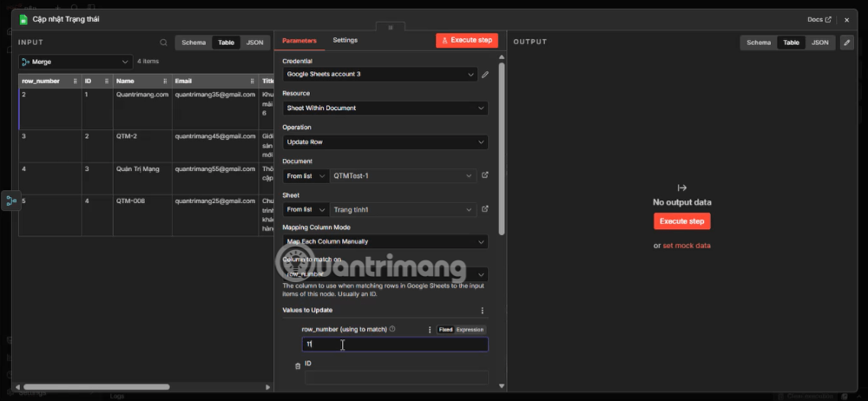Click the row_number value input field
Viewport: 868px width, 401px height.
(x=395, y=345)
